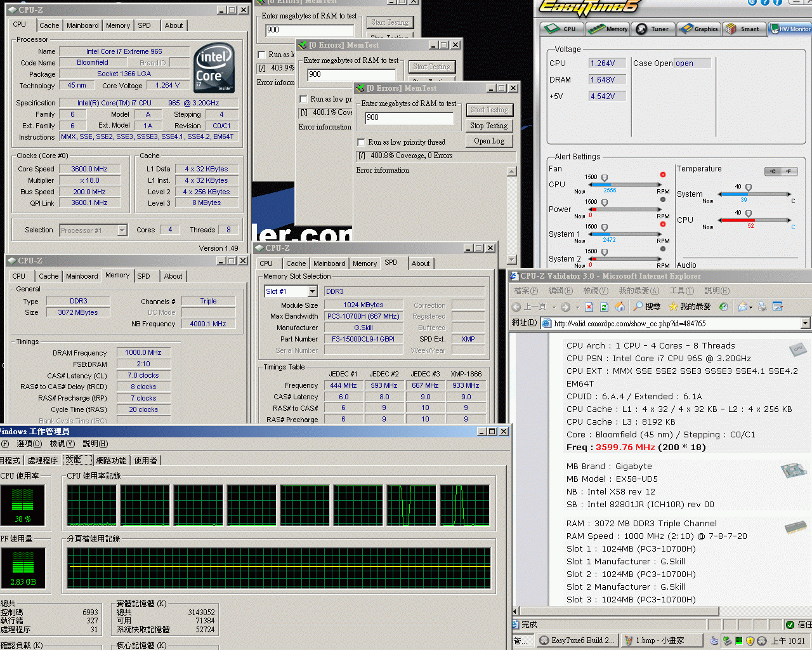Click the safely remove hardware tray icon
The width and height of the screenshot is (812, 650).
727,640
